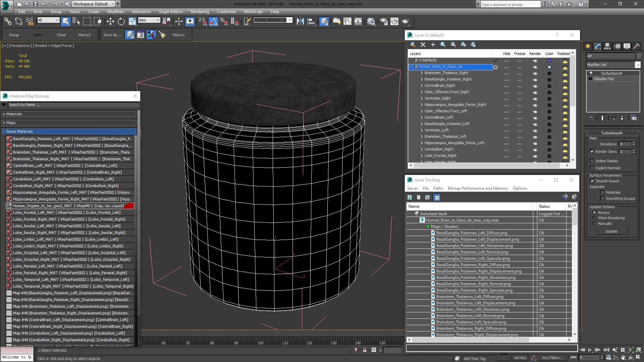Open the MAXScript menu
This screenshot has height=362, width=644.
(x=253, y=11)
